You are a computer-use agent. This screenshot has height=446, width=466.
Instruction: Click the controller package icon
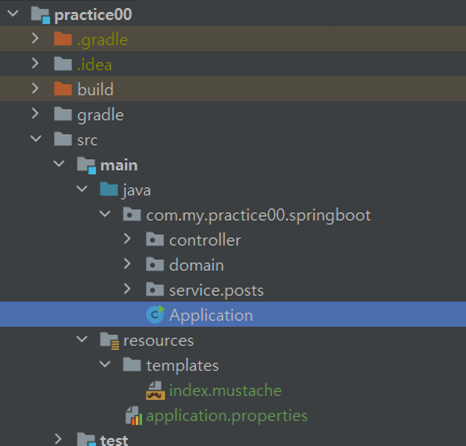[x=155, y=239]
